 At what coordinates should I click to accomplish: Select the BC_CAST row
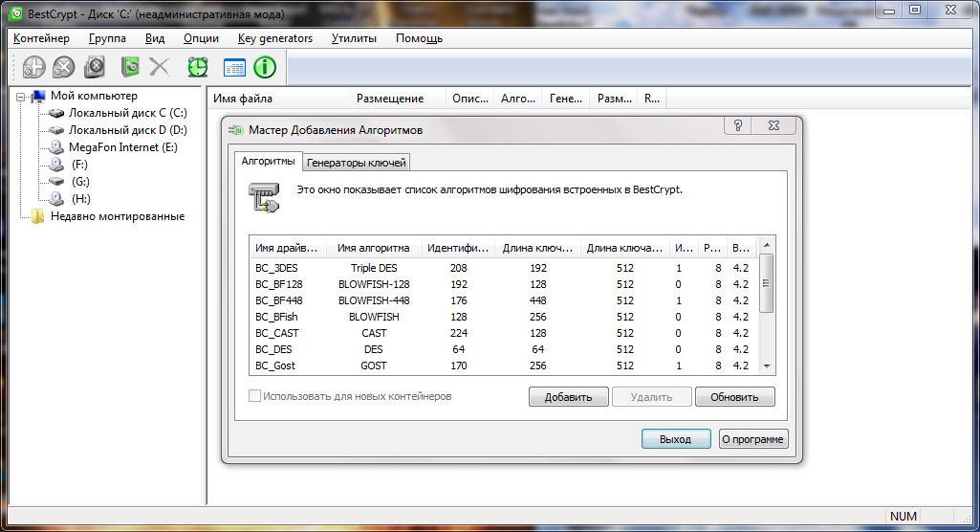click(504, 333)
